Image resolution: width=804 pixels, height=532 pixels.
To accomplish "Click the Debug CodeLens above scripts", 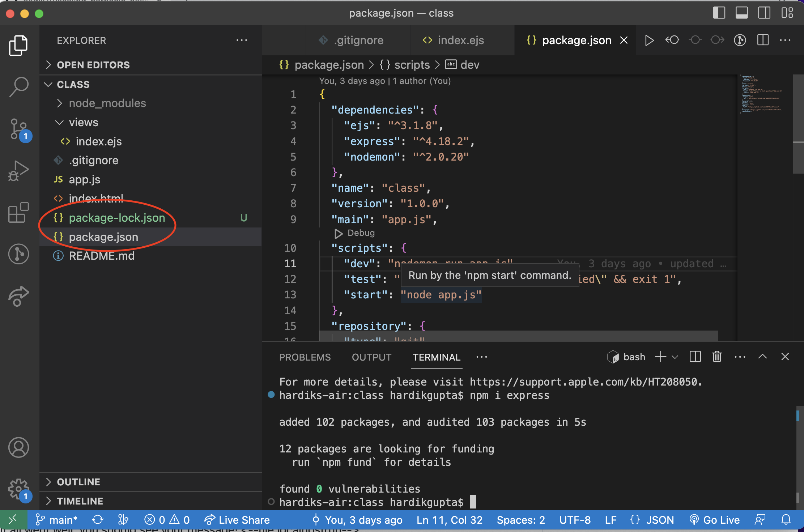I will [354, 233].
